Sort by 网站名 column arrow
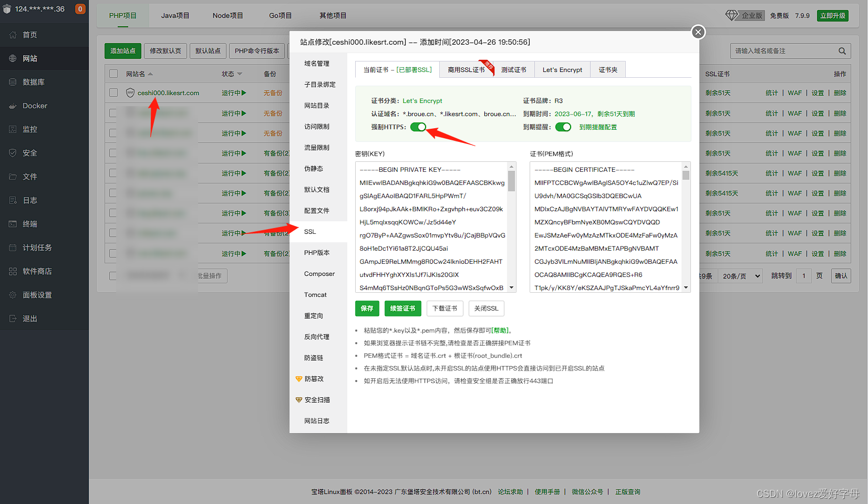The height and width of the screenshot is (504, 868). pos(150,74)
